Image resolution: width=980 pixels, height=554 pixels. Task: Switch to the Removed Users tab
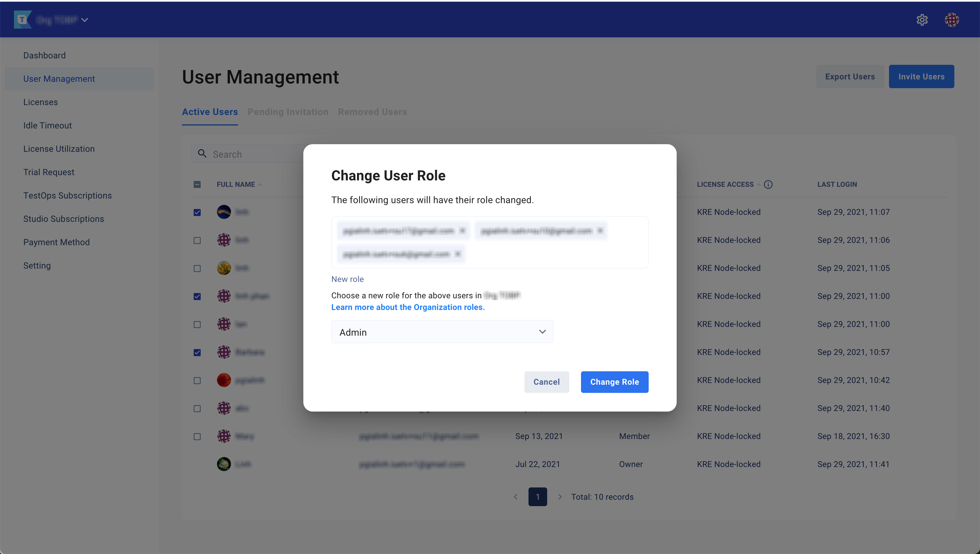372,112
